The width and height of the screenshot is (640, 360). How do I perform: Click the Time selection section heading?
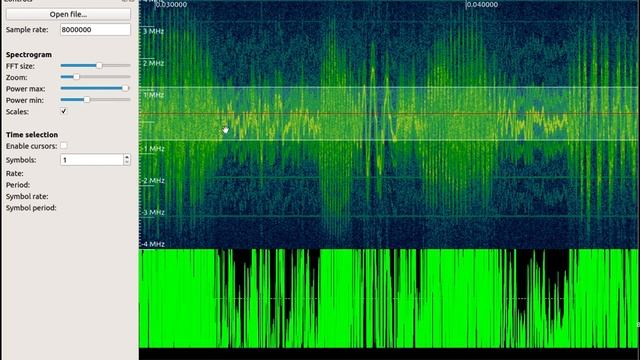point(32,134)
